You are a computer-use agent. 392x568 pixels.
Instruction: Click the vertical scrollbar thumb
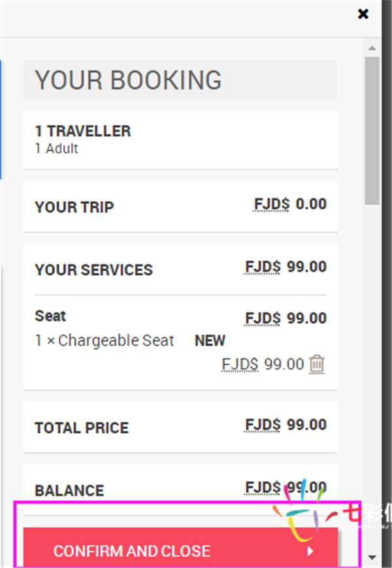(372, 131)
